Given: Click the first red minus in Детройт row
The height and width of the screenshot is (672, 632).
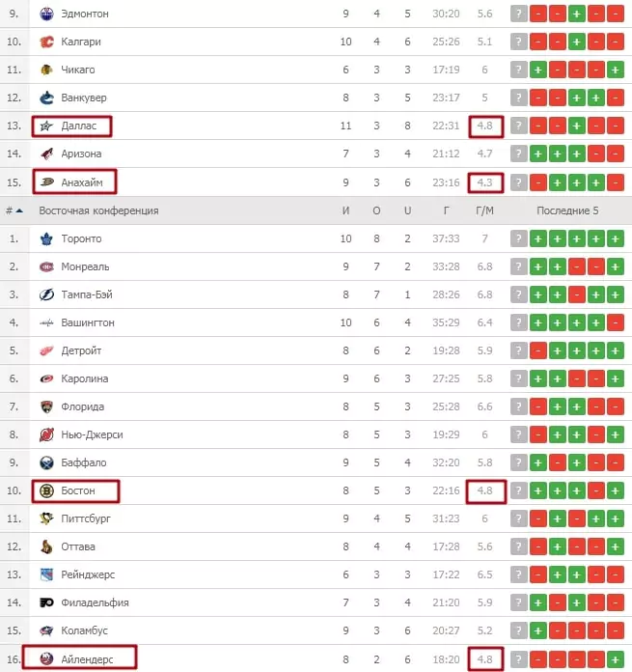Looking at the screenshot, I should (x=538, y=350).
